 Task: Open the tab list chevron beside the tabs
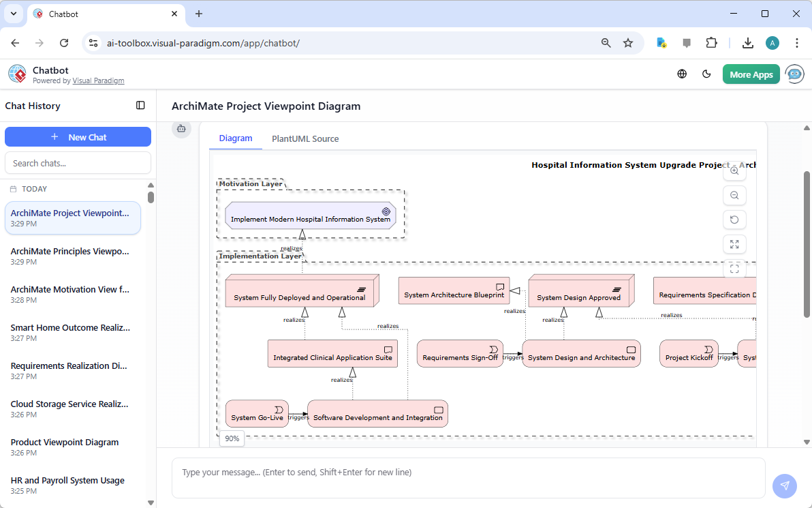pyautogui.click(x=13, y=14)
